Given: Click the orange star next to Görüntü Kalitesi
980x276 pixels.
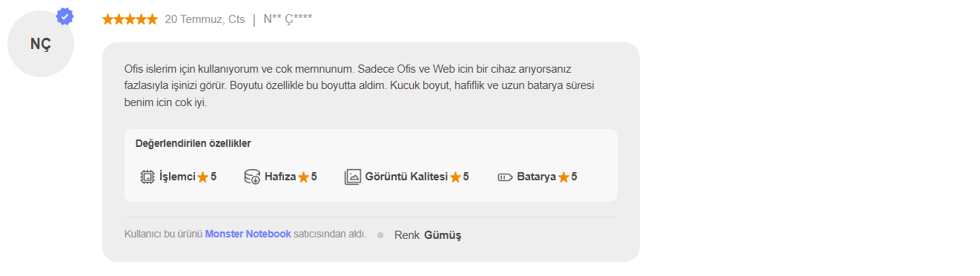Looking at the screenshot, I should click(x=455, y=177).
